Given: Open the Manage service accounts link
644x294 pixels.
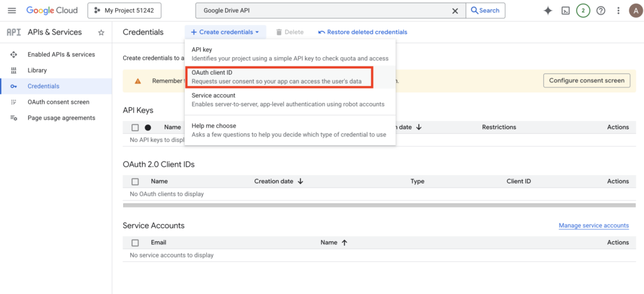Looking at the screenshot, I should click(x=593, y=226).
